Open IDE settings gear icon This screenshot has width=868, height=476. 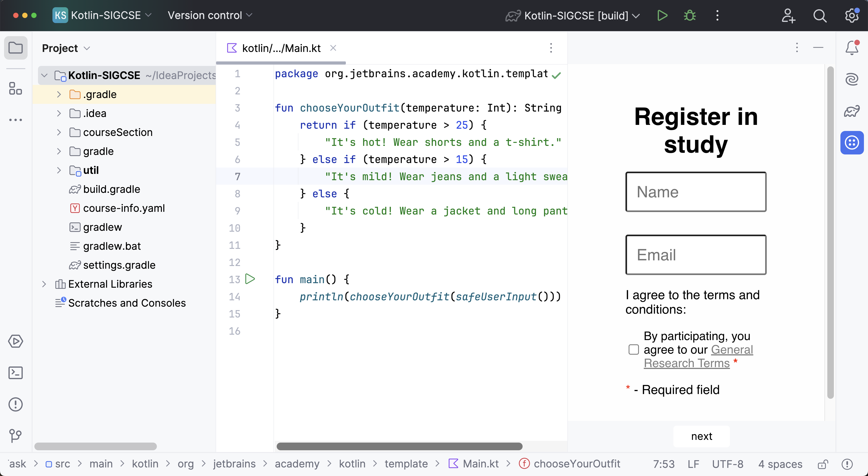tap(852, 16)
